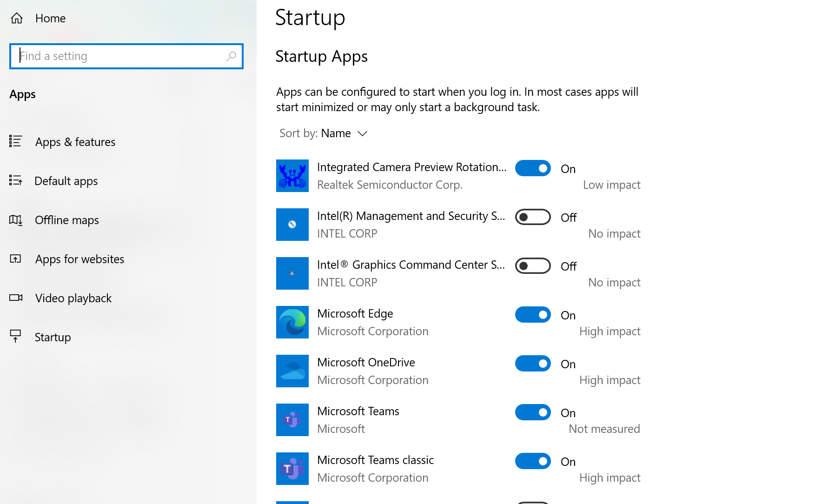This screenshot has width=822, height=504.
Task: Click the Intel Graphics Command Center icon
Action: coord(292,273)
